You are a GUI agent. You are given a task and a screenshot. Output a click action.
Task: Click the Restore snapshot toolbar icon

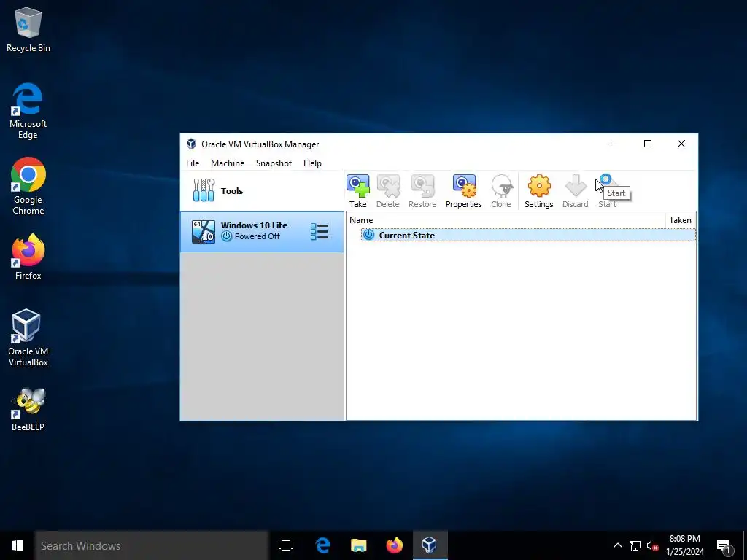click(422, 191)
